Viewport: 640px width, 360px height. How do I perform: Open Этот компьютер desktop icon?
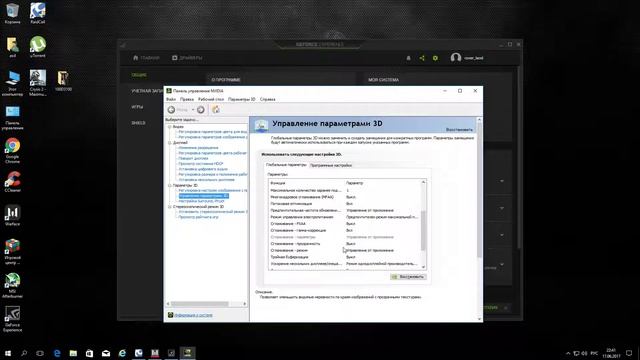coord(12,83)
